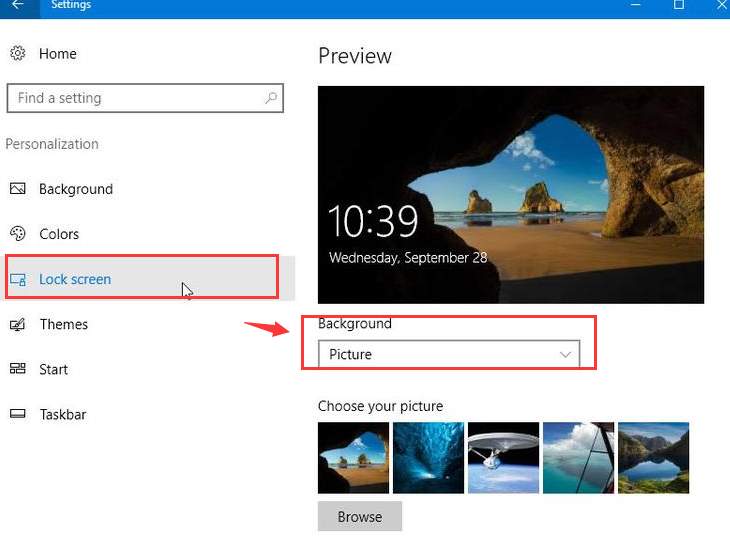Viewport: 730px width, 544px height.
Task: Click the Taskbar icon in sidebar
Action: pos(17,414)
